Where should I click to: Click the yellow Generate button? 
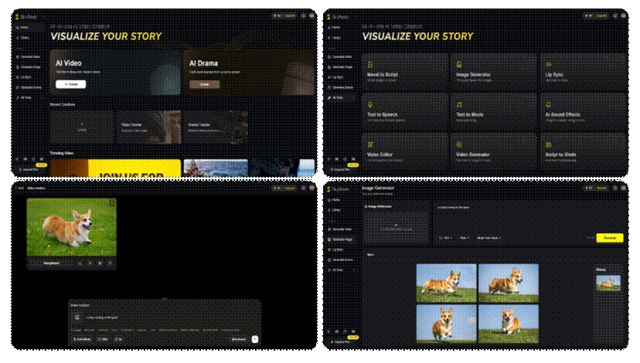[609, 238]
